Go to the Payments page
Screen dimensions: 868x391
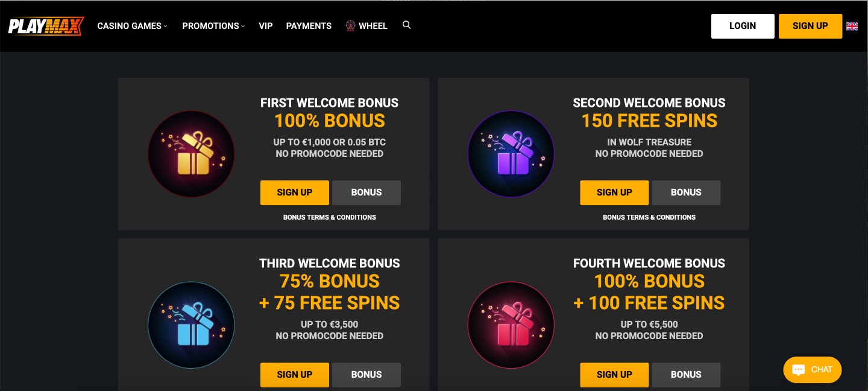(x=309, y=26)
